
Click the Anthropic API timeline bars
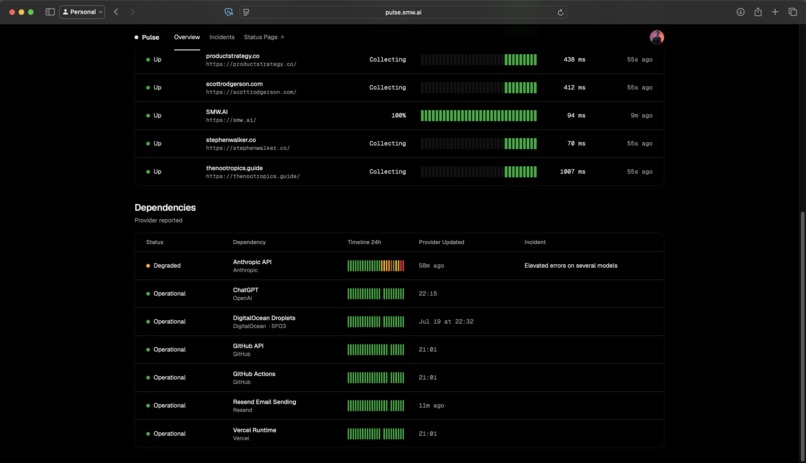point(376,266)
